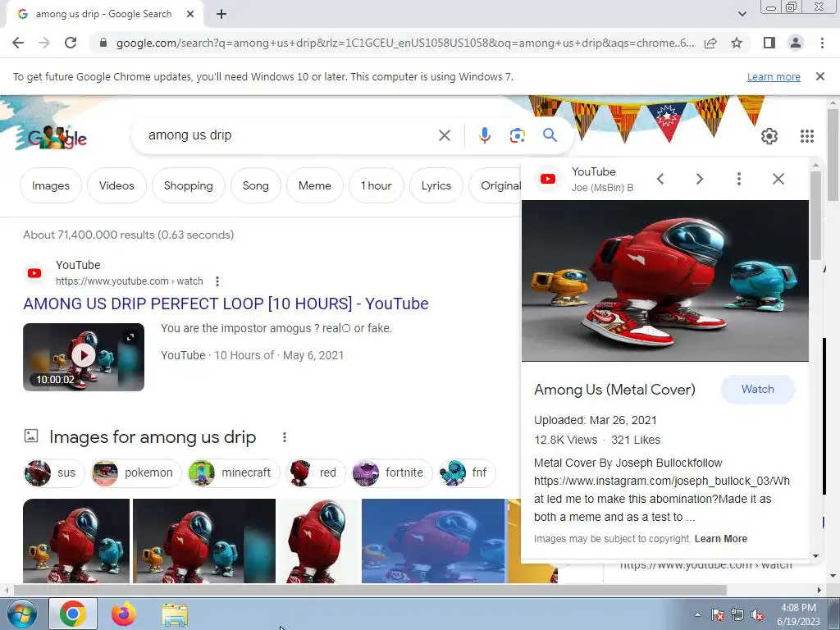Open a new tab with the plus icon
The height and width of the screenshot is (630, 840).
click(221, 15)
